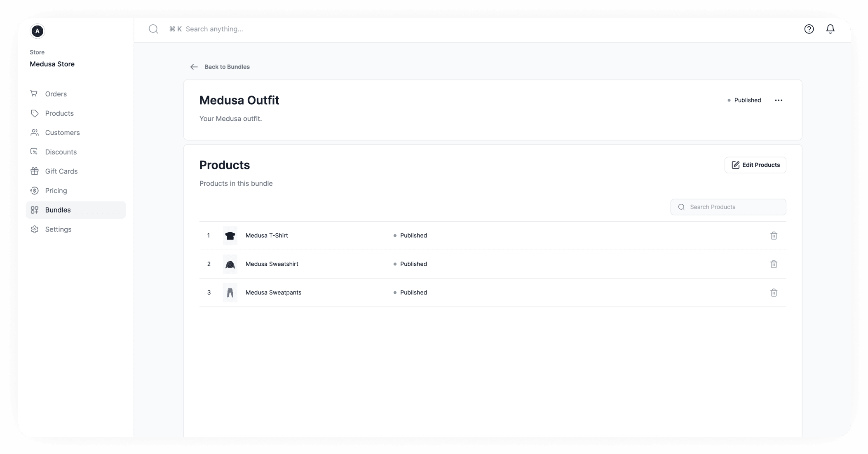
Task: Click the user avatar 'A' icon
Action: [x=37, y=31]
